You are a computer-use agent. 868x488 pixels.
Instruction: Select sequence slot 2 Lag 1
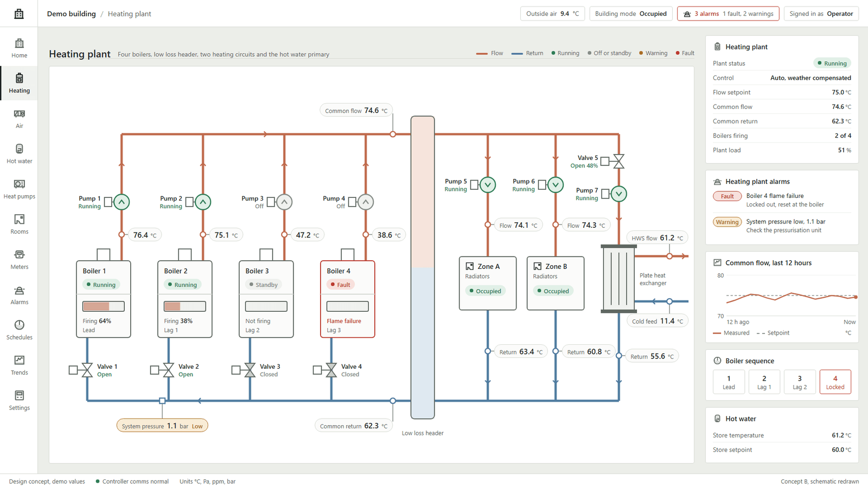tap(764, 382)
